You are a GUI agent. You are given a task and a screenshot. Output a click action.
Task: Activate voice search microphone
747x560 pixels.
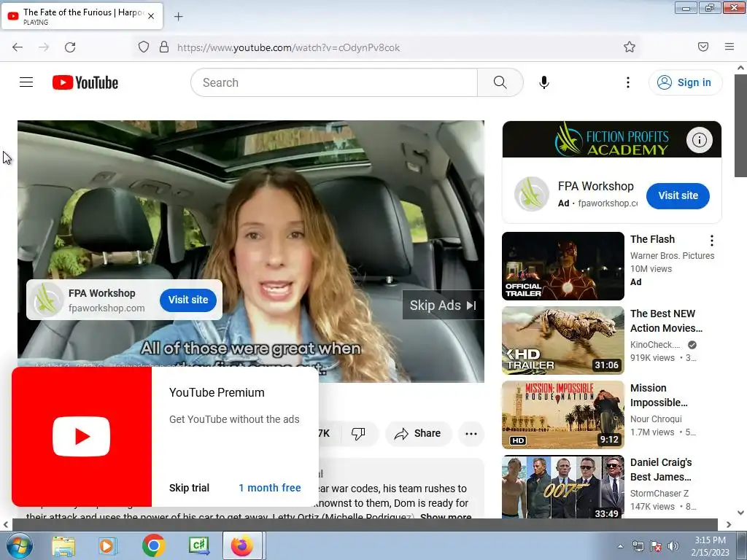[544, 82]
